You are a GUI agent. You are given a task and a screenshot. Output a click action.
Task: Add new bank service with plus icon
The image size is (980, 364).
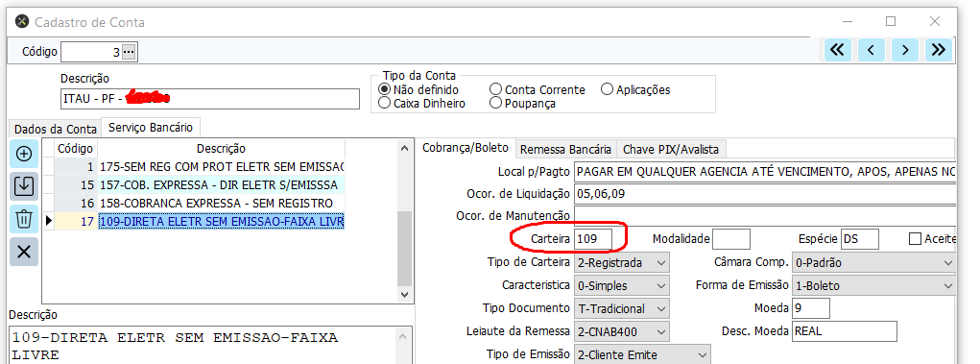tap(24, 154)
